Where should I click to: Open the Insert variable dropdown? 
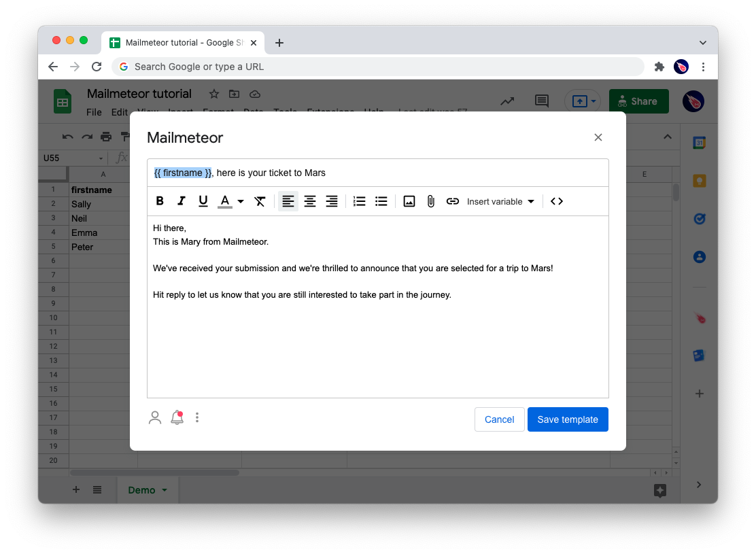pos(500,201)
